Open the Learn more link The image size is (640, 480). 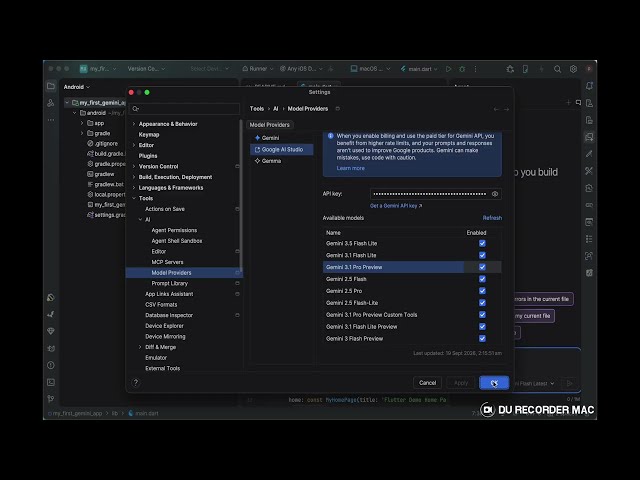tap(351, 168)
